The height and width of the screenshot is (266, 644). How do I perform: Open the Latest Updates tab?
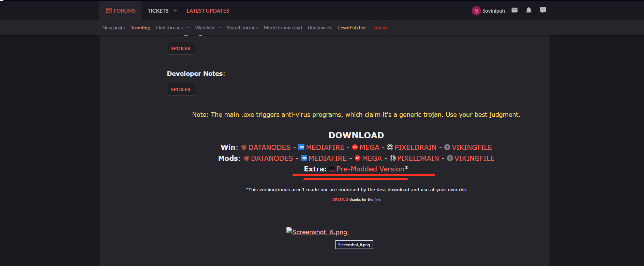208,11
